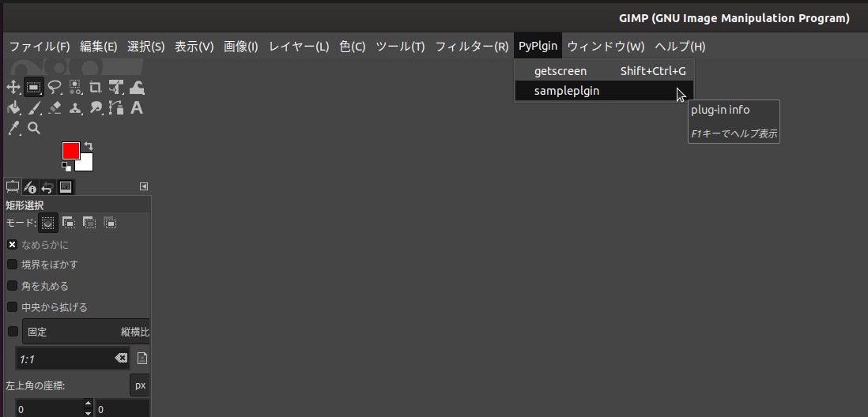Choose sampleplgin from the PyPlgin menu
The width and height of the screenshot is (868, 417).
(604, 91)
